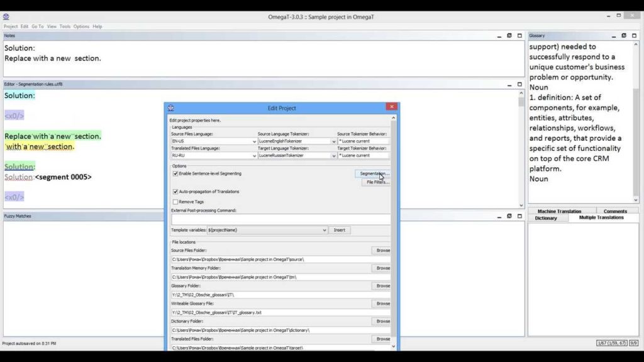The height and width of the screenshot is (362, 644).
Task: Switch to the Dictionary tab
Action: [545, 218]
